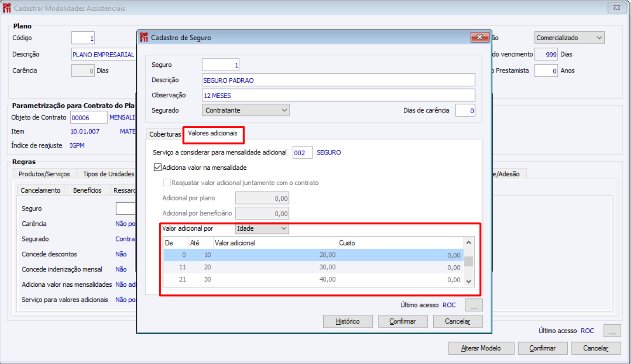Click the scroll up arrow of the values table
The height and width of the screenshot is (364, 631).
pos(468,242)
